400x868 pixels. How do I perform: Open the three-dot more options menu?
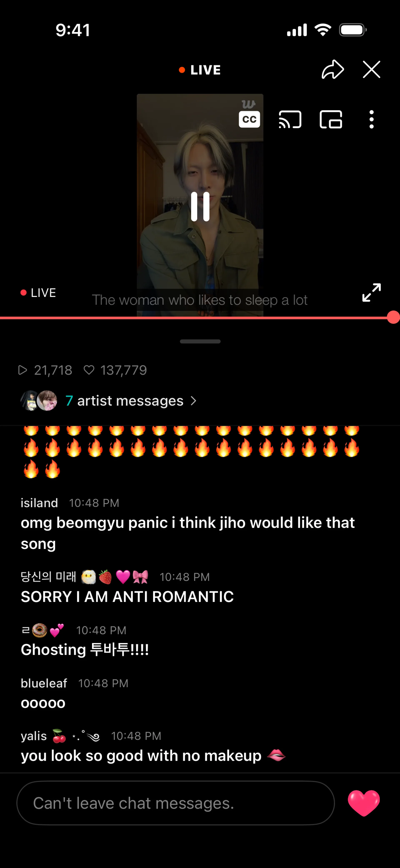(x=371, y=119)
